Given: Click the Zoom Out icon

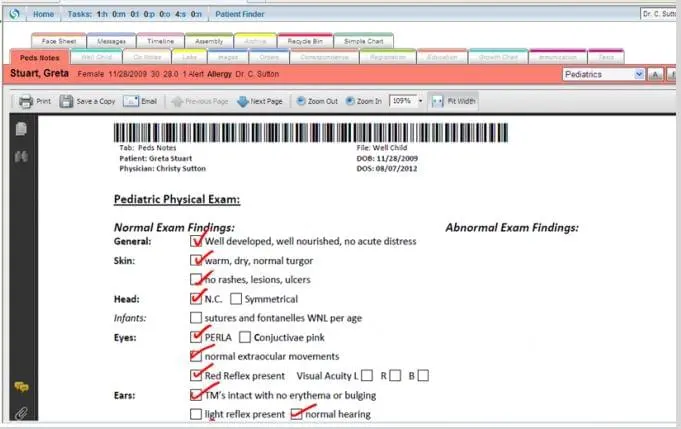Looking at the screenshot, I should coord(301,101).
